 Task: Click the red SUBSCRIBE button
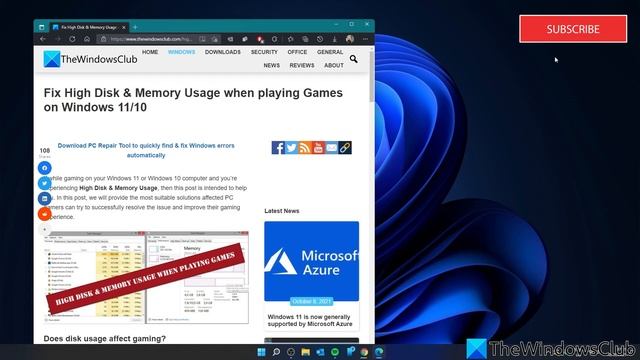click(x=573, y=29)
